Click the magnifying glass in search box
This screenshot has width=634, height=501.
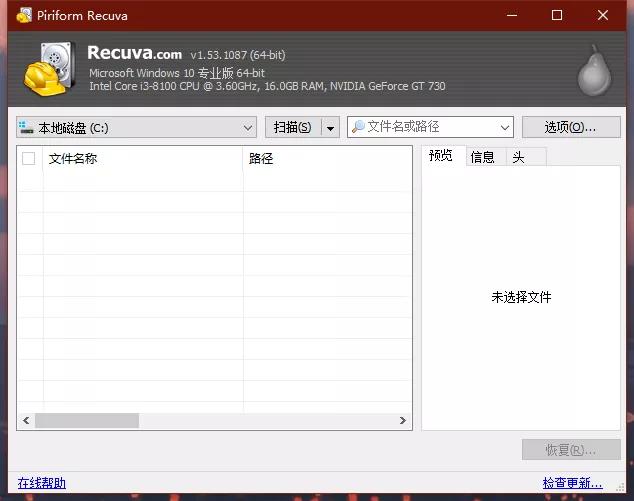(x=358, y=127)
